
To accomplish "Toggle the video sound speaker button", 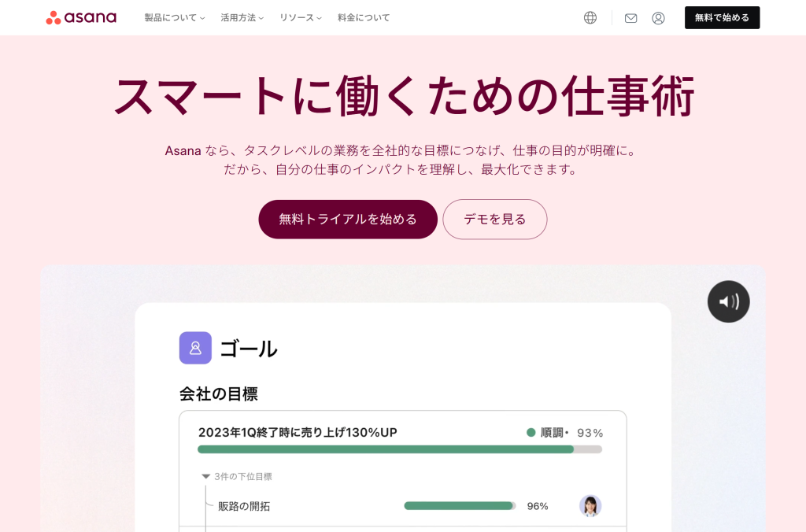I will tap(728, 301).
